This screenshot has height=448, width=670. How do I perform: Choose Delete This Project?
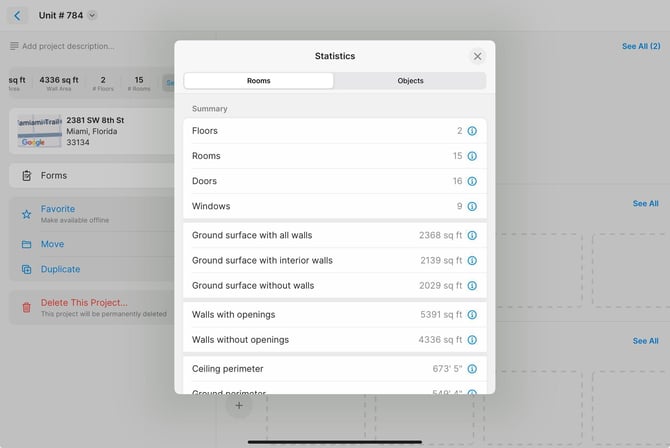tap(91, 307)
